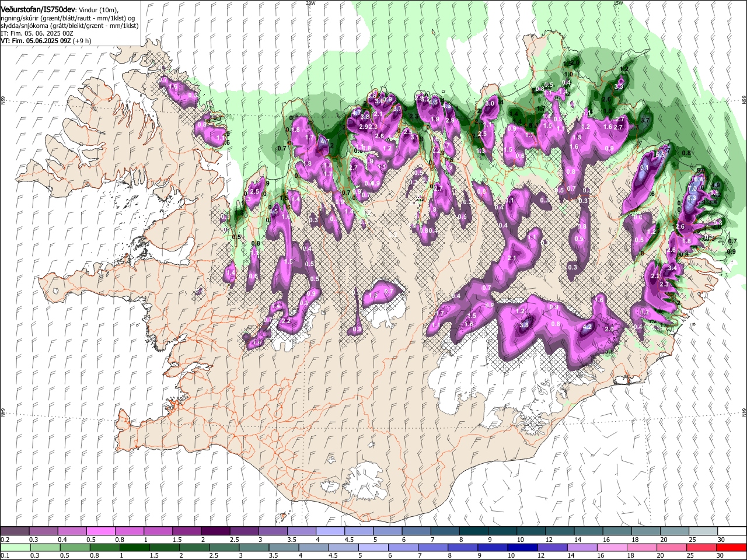Click the lower-scale grey-green swatch between 3 and 3.5
Image resolution: width=747 pixels, height=560 pixels.
(254, 547)
